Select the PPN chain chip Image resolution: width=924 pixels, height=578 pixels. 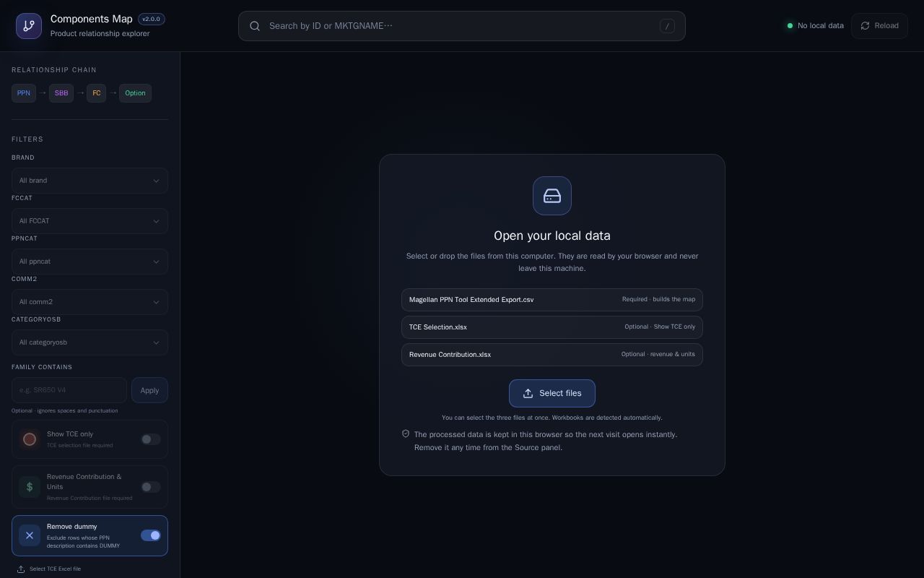pyautogui.click(x=24, y=93)
